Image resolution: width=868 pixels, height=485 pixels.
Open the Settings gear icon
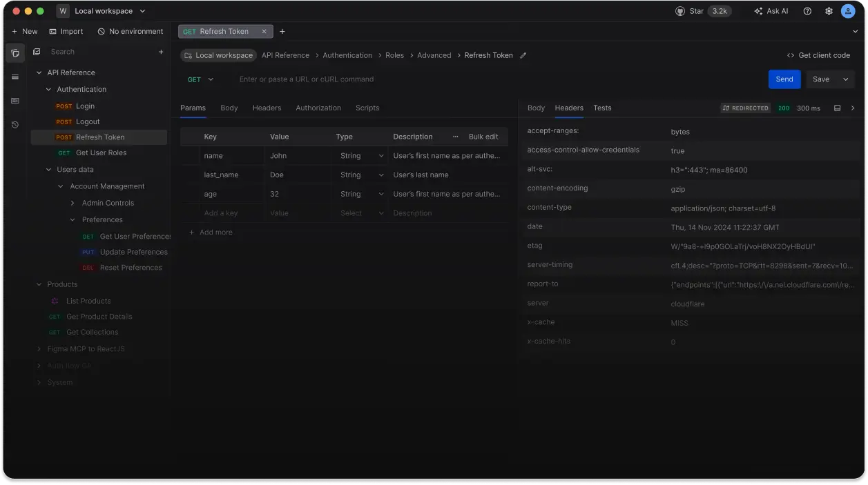828,11
